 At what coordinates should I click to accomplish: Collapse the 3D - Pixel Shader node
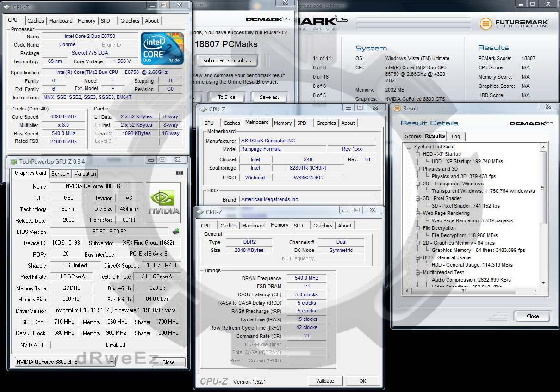point(417,198)
